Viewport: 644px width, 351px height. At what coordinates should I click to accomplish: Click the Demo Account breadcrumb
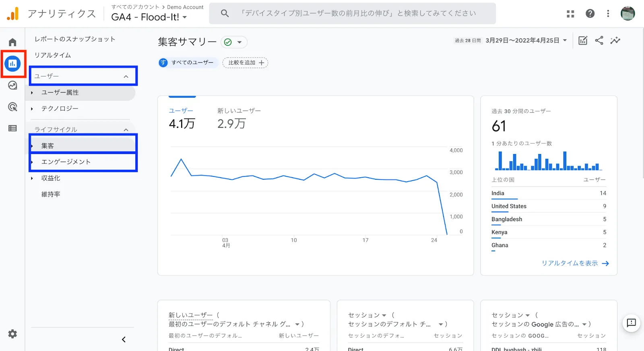[185, 7]
